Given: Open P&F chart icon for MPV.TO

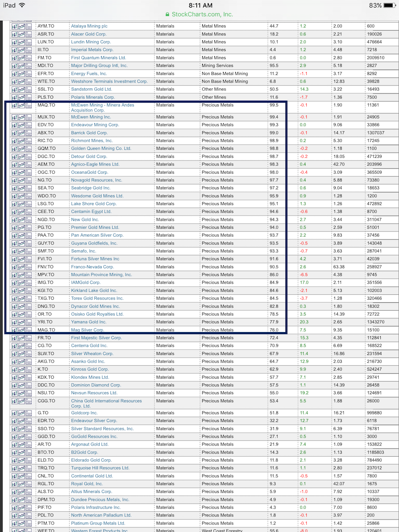Looking at the screenshot, I should (28, 274).
